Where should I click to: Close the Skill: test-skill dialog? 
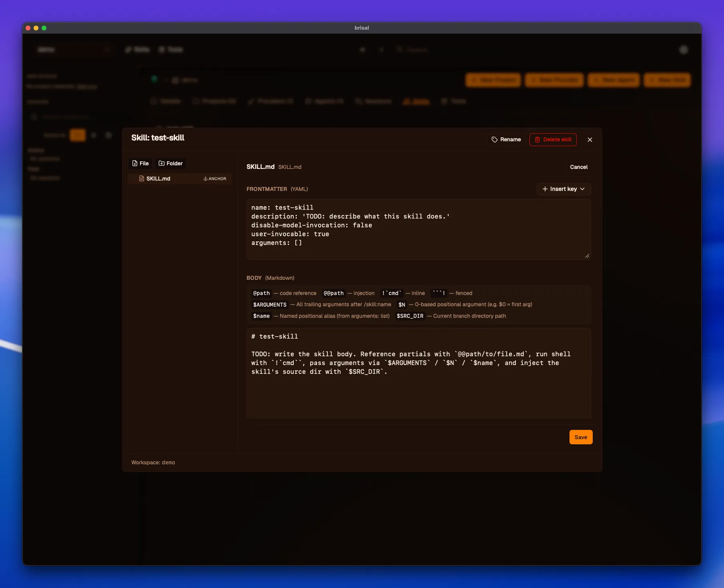point(590,140)
